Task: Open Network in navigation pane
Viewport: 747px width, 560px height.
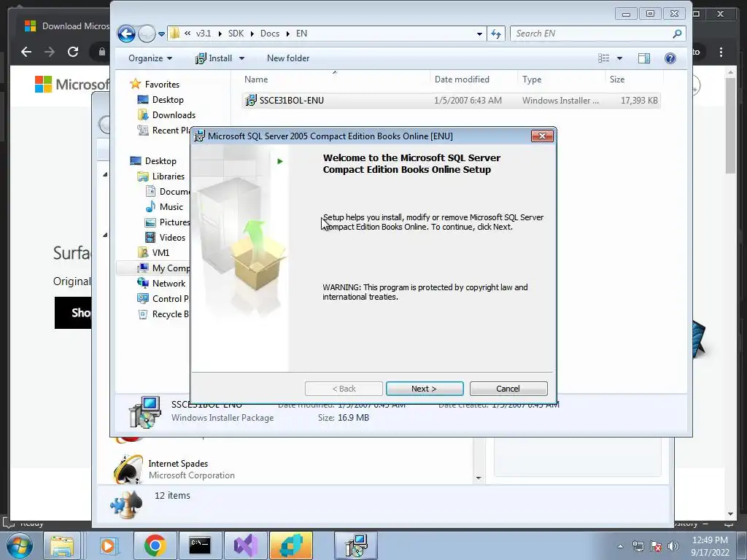Action: (x=169, y=284)
